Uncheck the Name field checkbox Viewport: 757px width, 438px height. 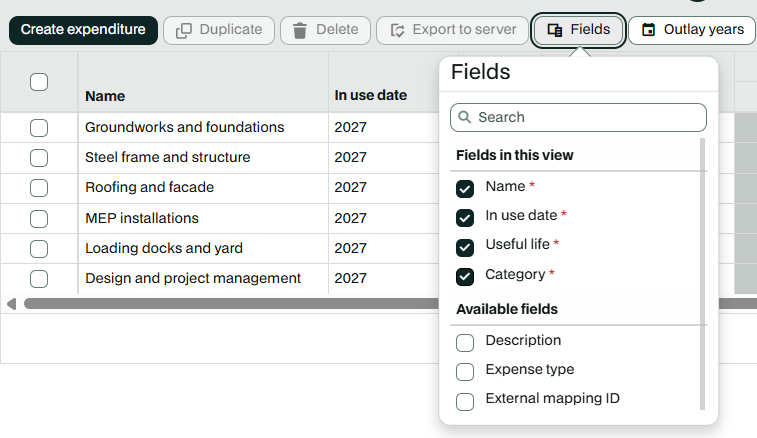[x=465, y=189]
